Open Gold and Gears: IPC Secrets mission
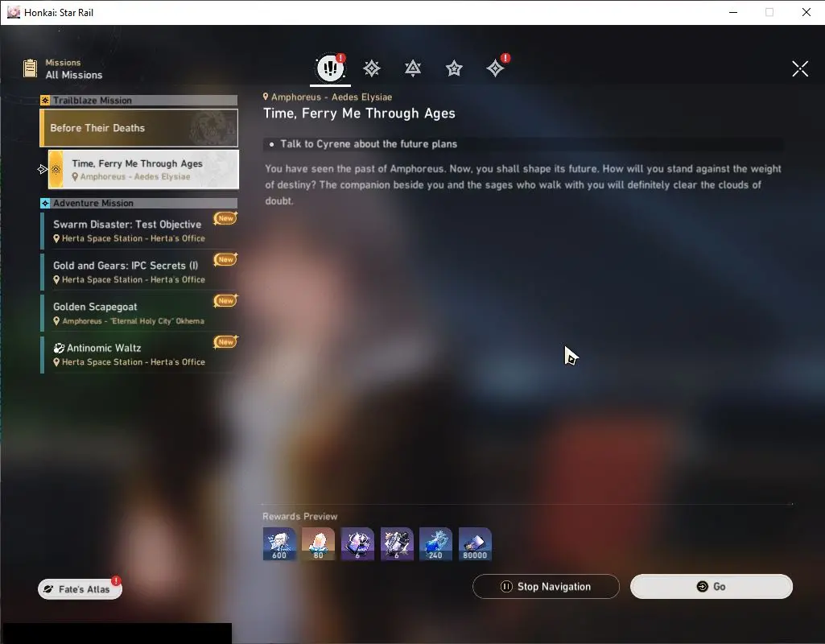 coord(129,271)
